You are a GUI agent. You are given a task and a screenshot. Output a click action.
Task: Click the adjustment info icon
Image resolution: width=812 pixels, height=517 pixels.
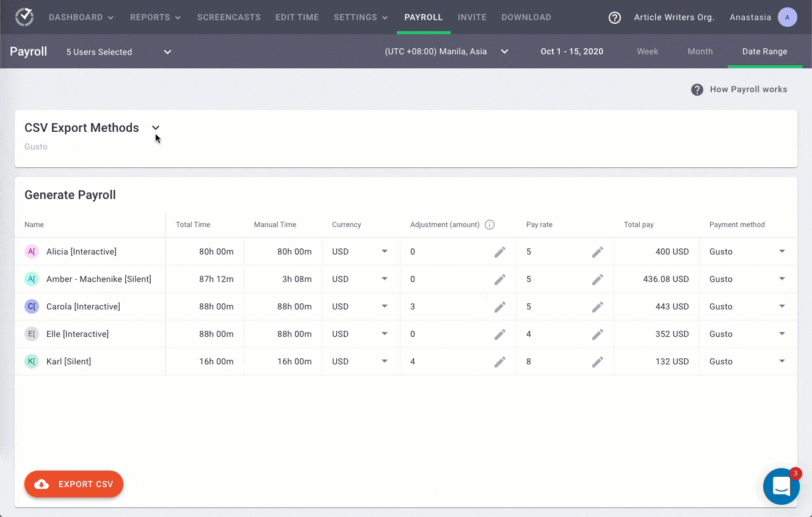(x=489, y=225)
